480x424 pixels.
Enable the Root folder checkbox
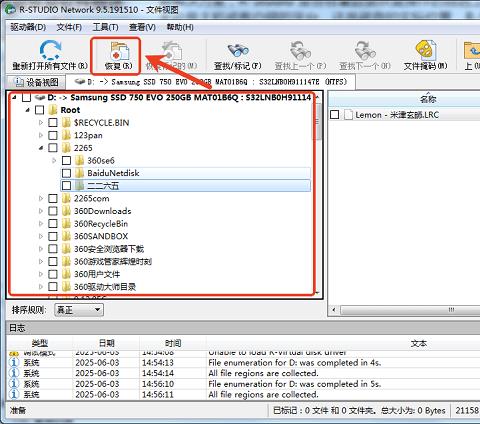point(40,110)
